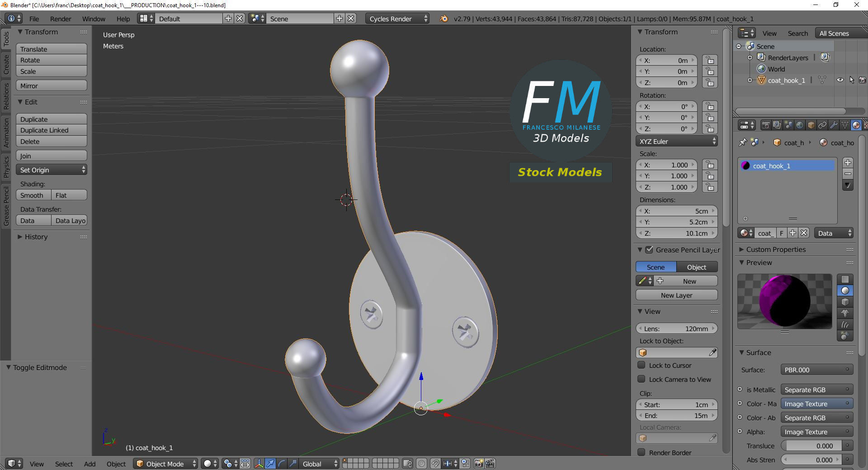Select the translate manipulator arrow in 3D header

pyautogui.click(x=270, y=464)
